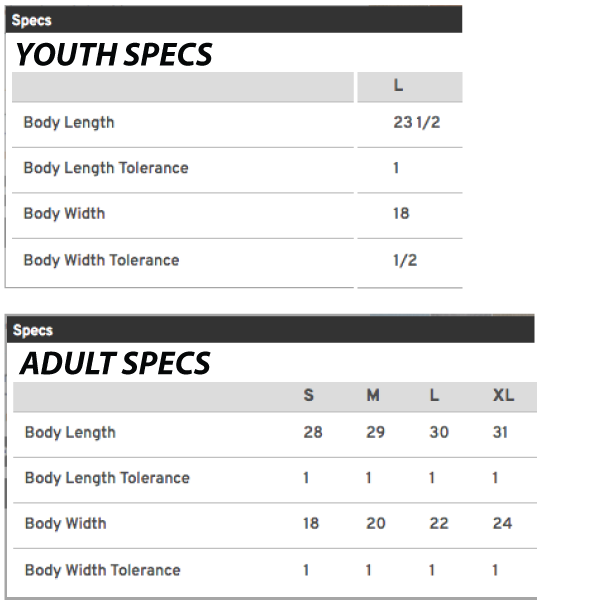Select the S column header in adult table
Image resolution: width=600 pixels, height=600 pixels.
point(308,395)
